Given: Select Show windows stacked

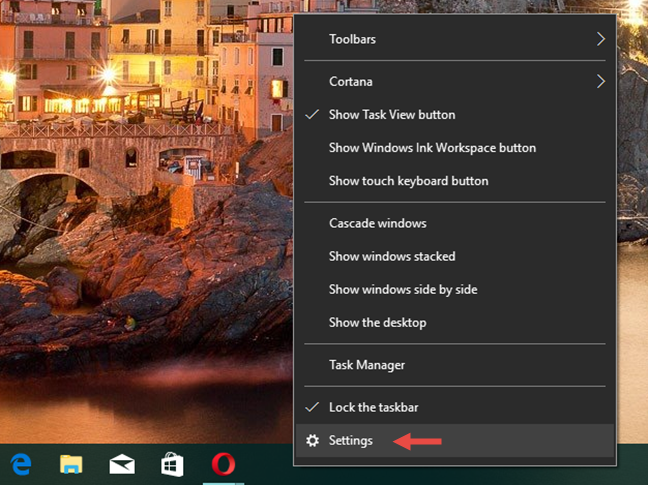Looking at the screenshot, I should click(x=392, y=256).
